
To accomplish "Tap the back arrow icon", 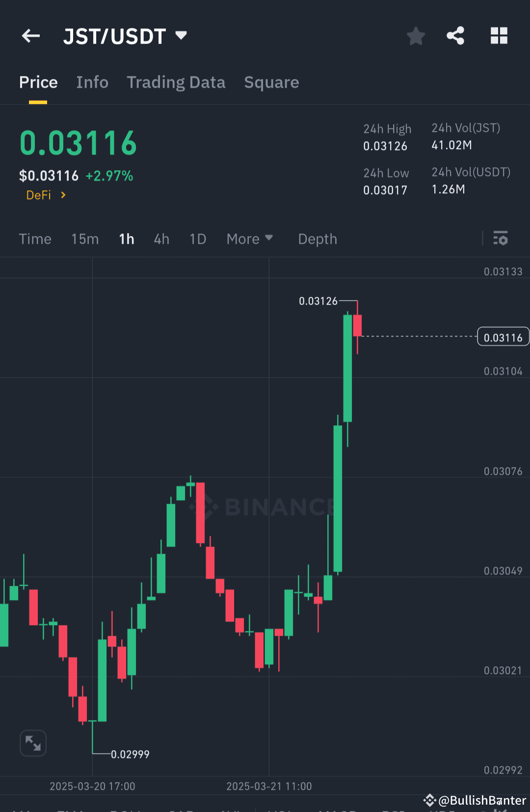I will coord(30,36).
